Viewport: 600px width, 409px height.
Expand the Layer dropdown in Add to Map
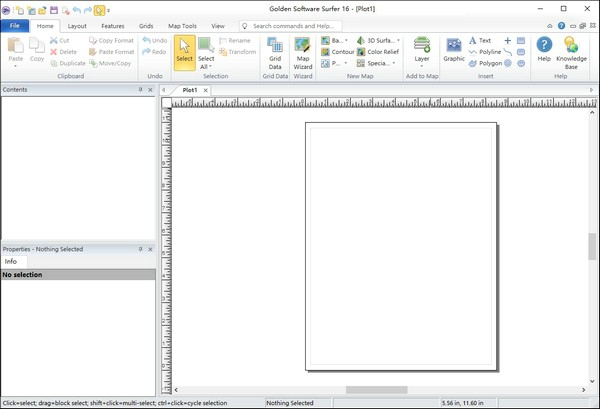[422, 66]
